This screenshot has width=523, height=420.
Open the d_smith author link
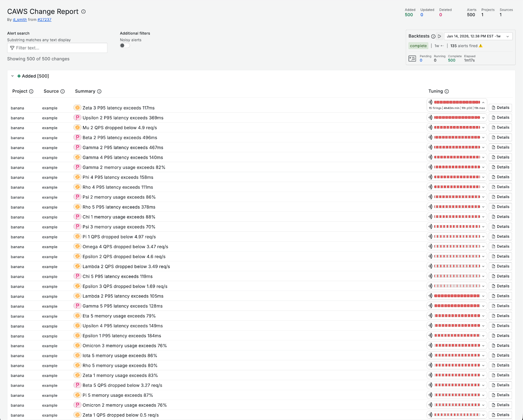[20, 20]
